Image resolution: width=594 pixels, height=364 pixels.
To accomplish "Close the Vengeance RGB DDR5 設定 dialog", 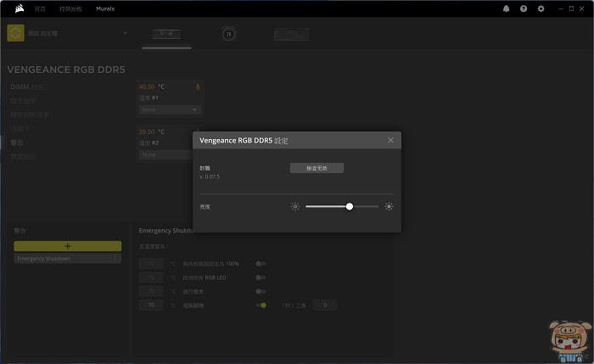I will (x=390, y=140).
